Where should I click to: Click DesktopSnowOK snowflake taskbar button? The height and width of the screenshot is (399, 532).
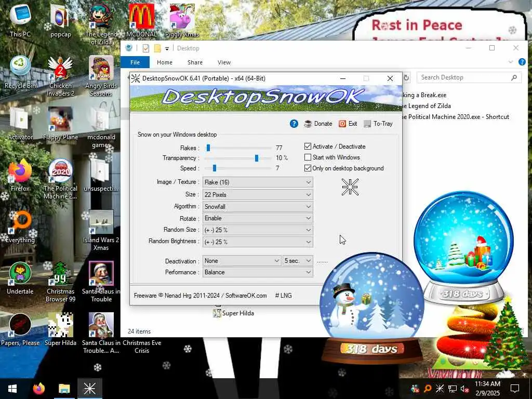pos(89,389)
